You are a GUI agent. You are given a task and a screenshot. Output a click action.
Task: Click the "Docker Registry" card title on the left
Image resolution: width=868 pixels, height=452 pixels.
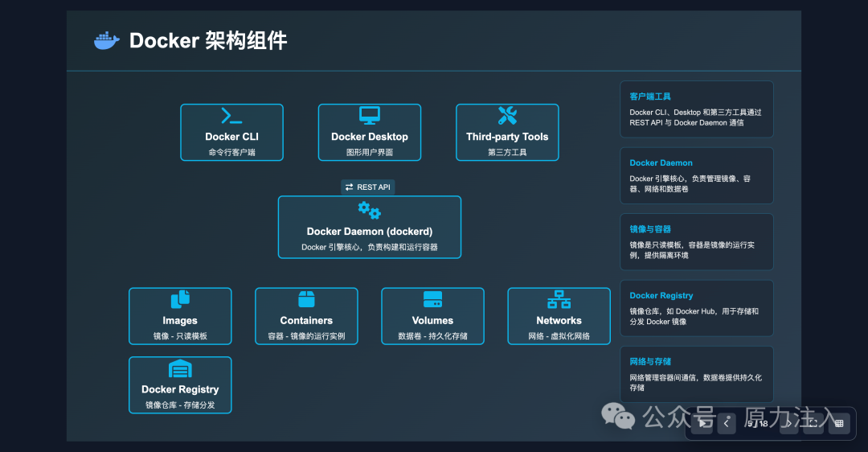180,389
